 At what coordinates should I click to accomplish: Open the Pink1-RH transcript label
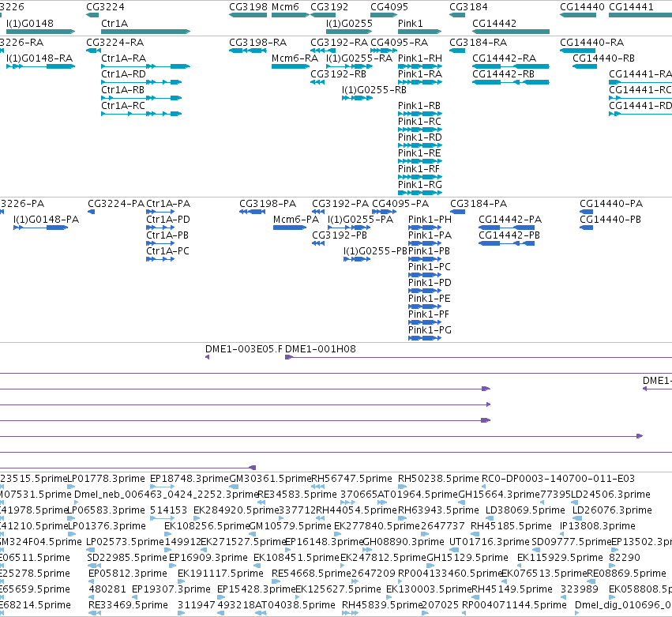pos(420,58)
